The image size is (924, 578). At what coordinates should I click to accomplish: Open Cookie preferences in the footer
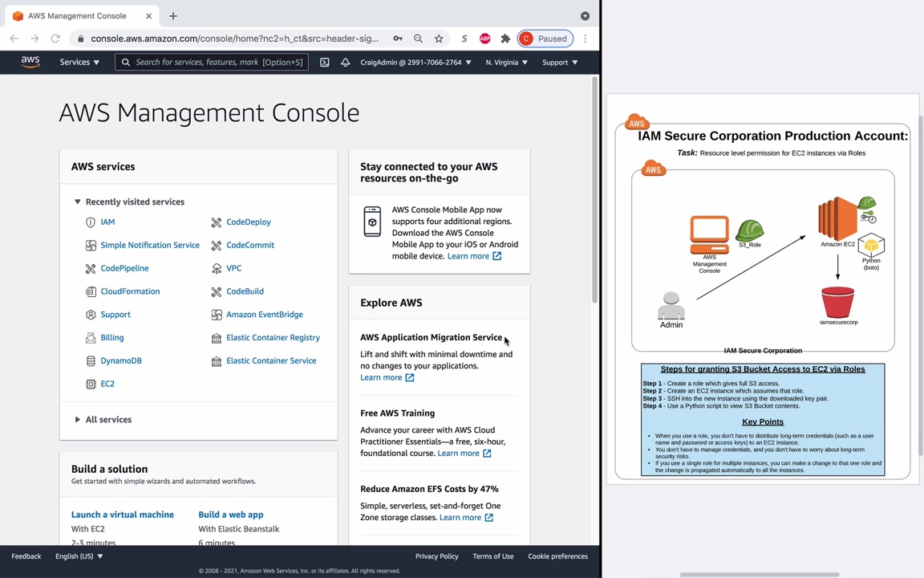[x=557, y=556]
